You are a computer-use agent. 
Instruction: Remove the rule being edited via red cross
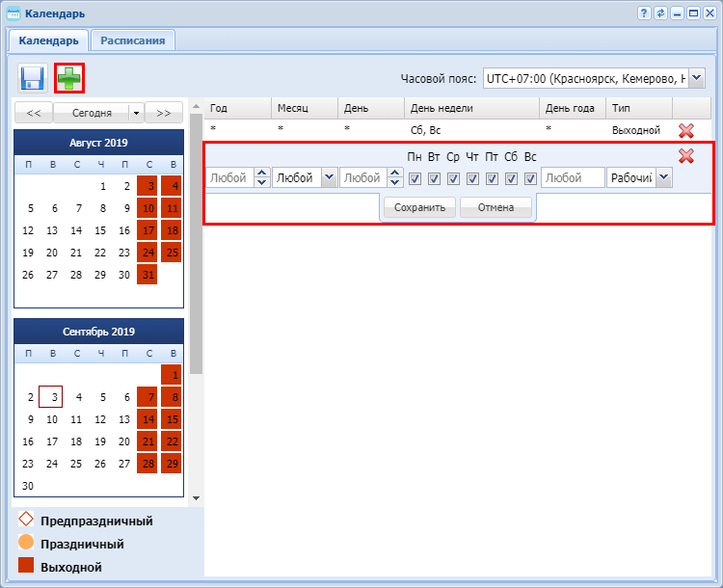point(686,156)
